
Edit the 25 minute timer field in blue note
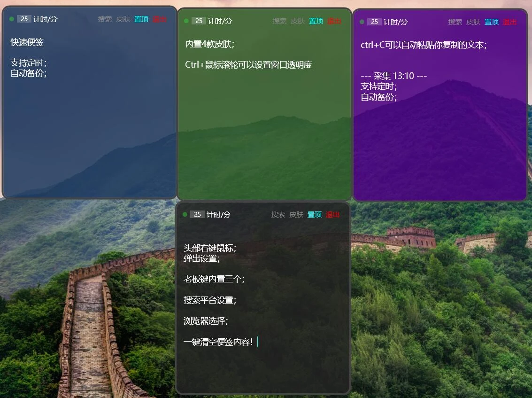24,19
